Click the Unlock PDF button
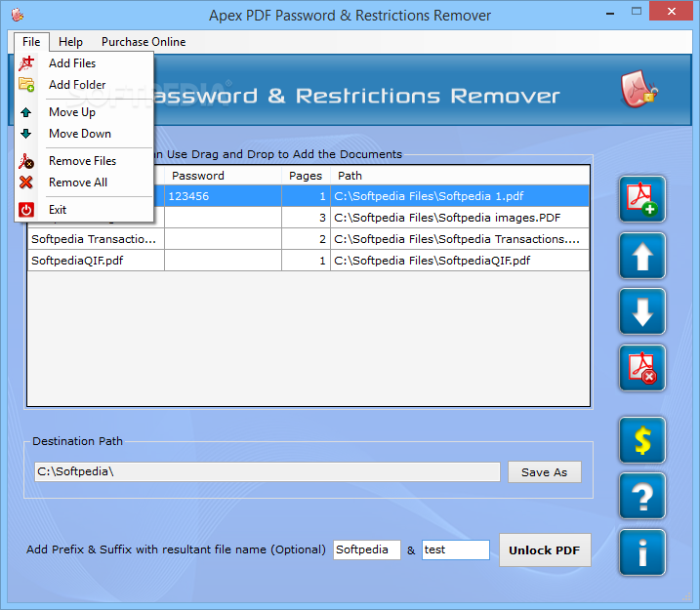This screenshot has height=610, width=700. pos(545,550)
